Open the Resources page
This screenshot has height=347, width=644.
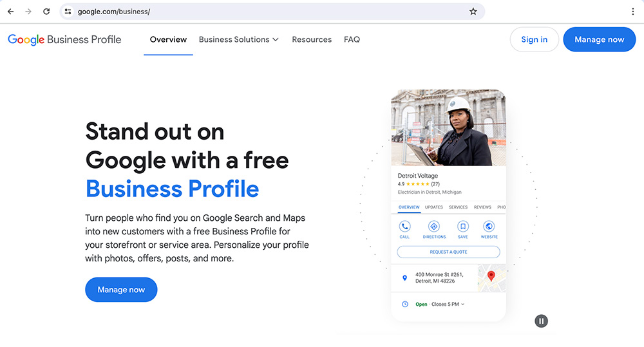point(312,39)
